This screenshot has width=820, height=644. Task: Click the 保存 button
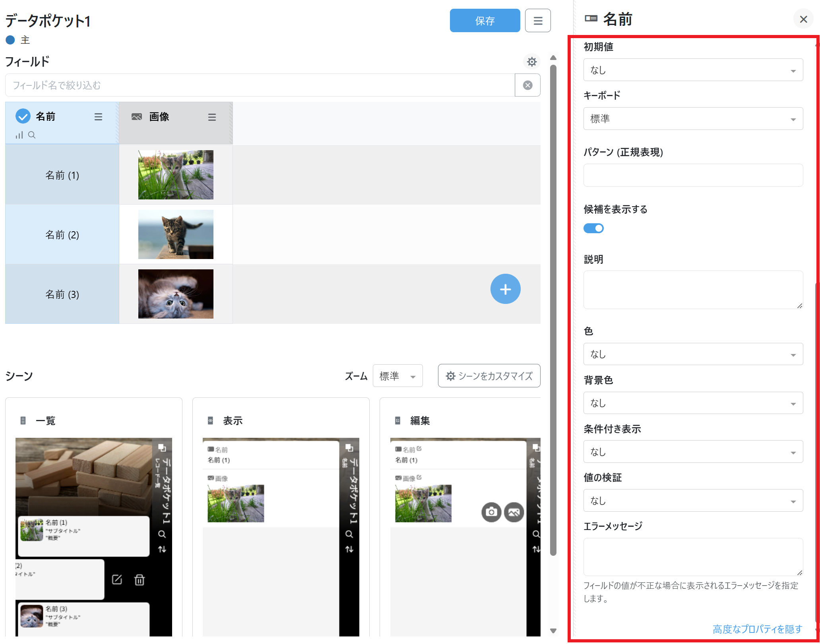click(485, 21)
